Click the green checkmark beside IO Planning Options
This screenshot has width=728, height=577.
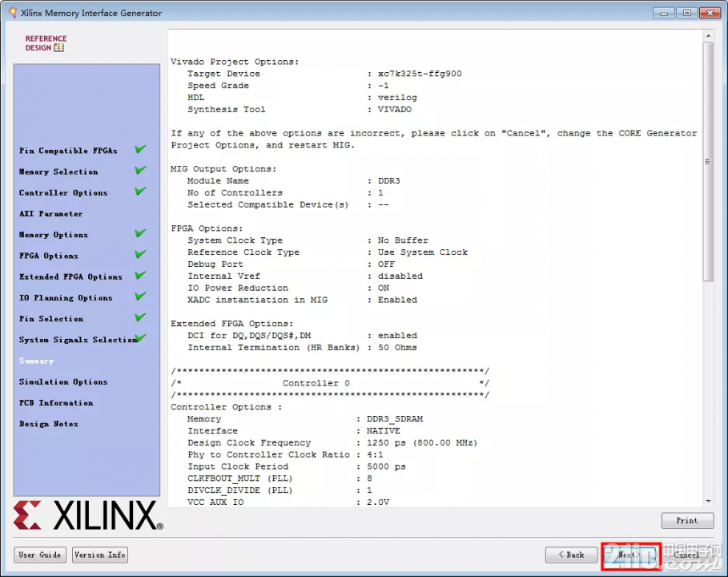click(140, 297)
